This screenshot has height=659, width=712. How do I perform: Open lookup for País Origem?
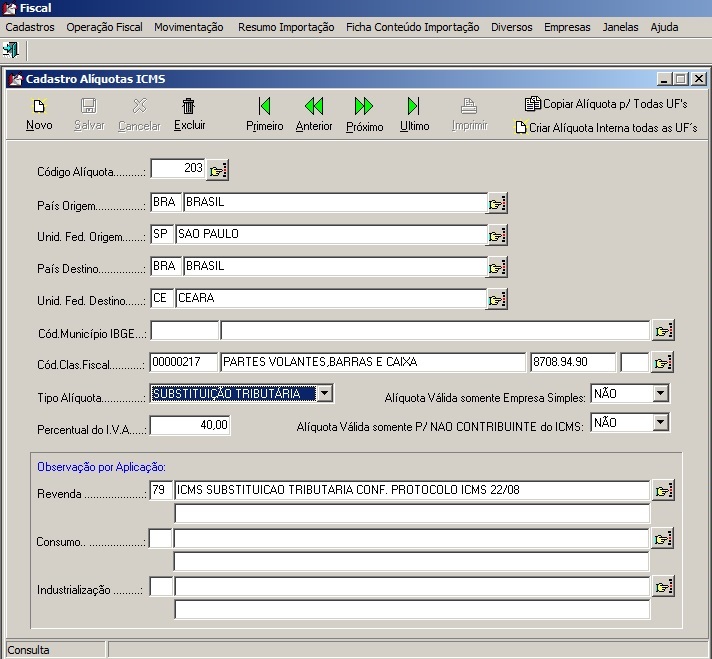tap(497, 204)
